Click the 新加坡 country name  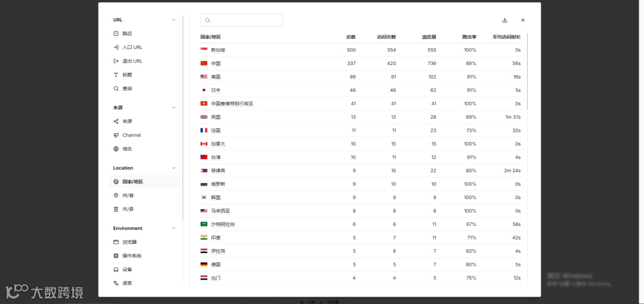218,50
